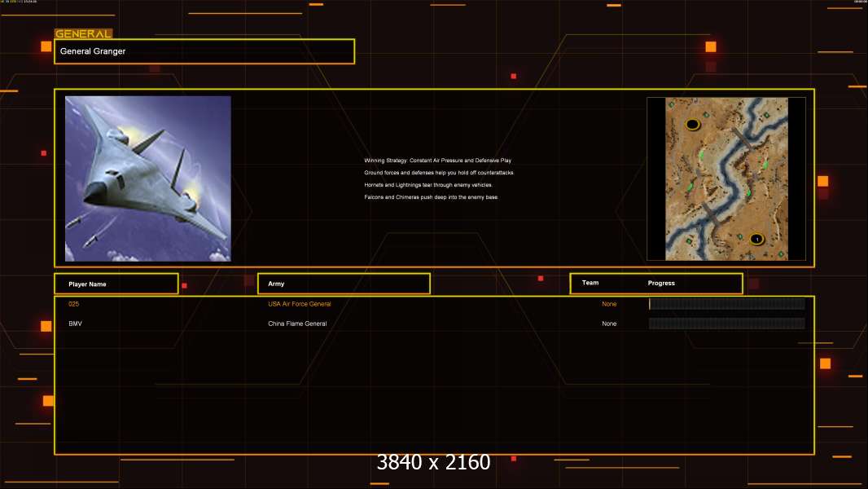
Task: Click the desert river map preview
Action: click(x=726, y=178)
